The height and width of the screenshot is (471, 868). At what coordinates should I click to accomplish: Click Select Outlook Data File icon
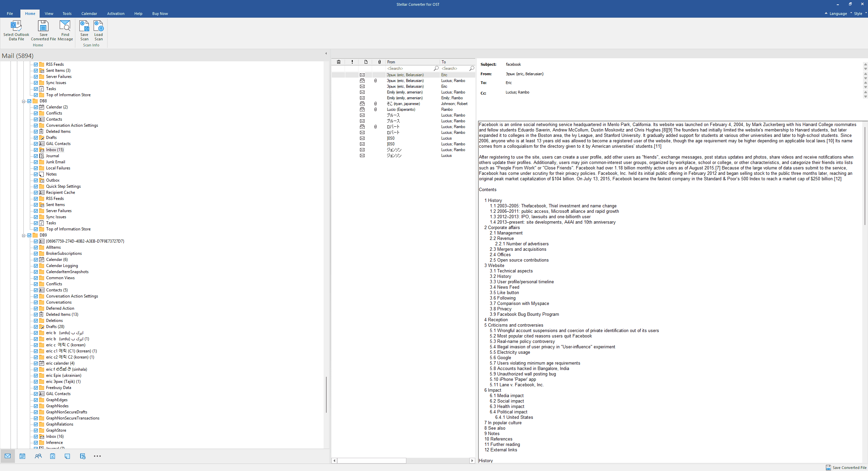(16, 26)
